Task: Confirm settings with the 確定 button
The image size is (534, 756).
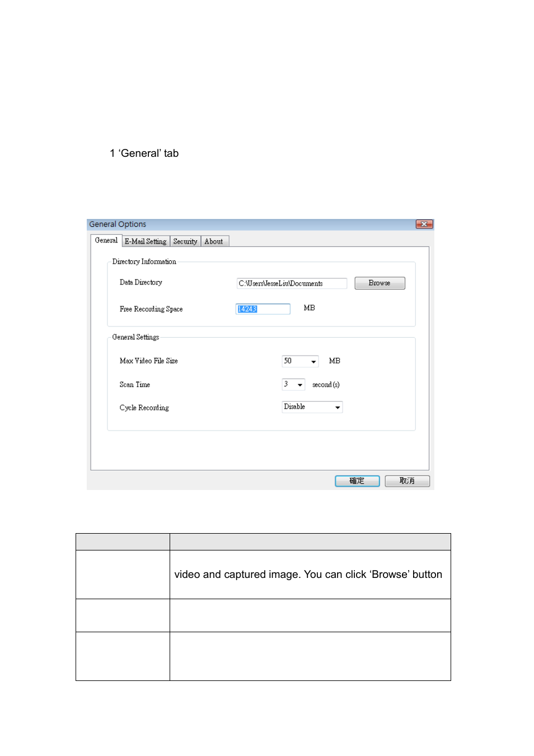Action: tap(357, 481)
